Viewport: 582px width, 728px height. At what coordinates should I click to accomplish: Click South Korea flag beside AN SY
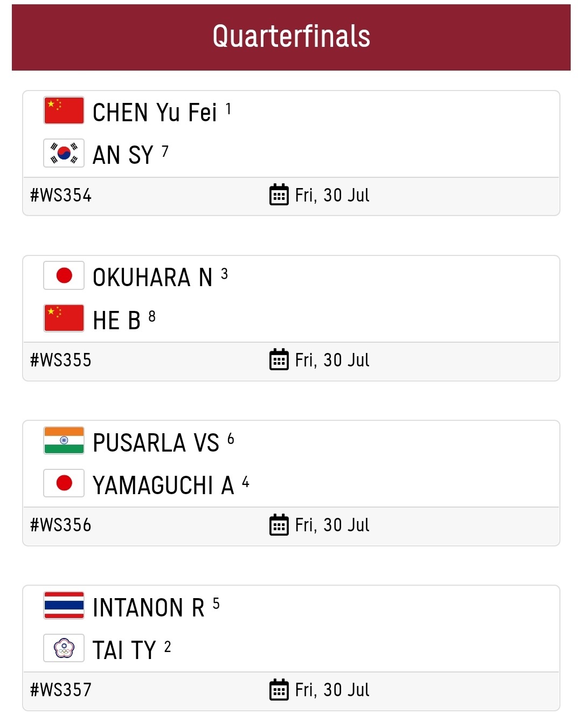(64, 153)
